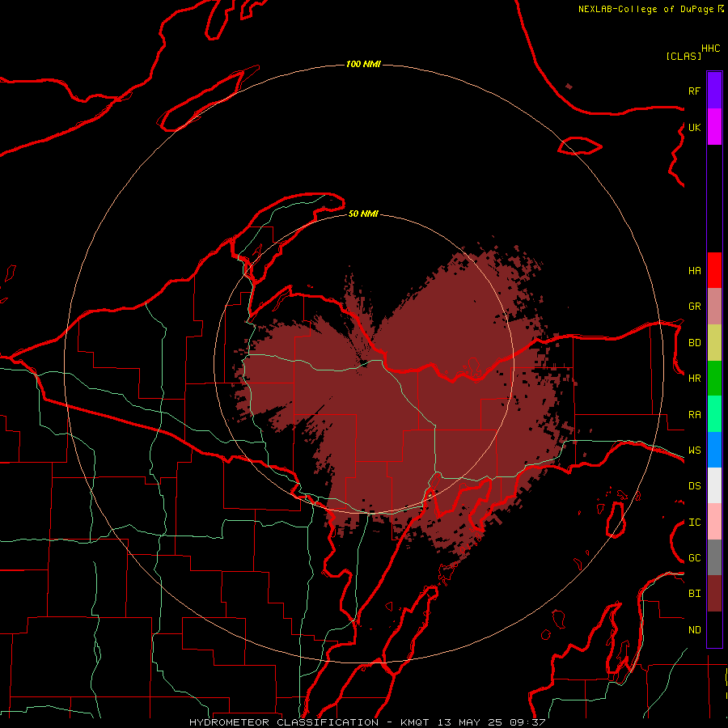Click the BI dark-red legend swatch

[714, 594]
